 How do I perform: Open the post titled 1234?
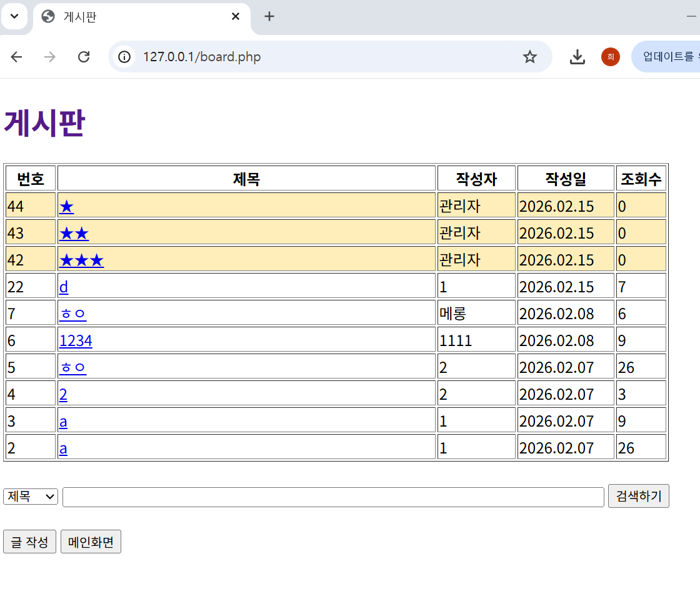pyautogui.click(x=76, y=340)
